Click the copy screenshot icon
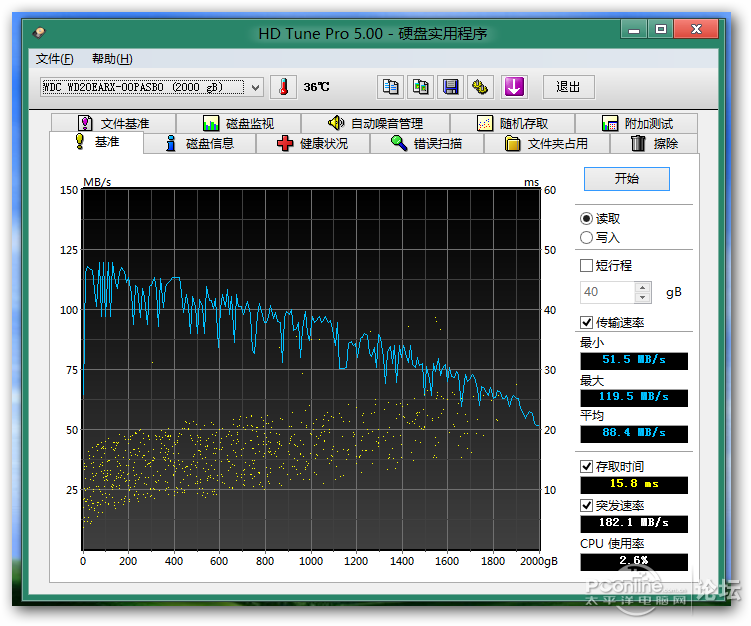Screen dimensions: 751x626 [421, 87]
